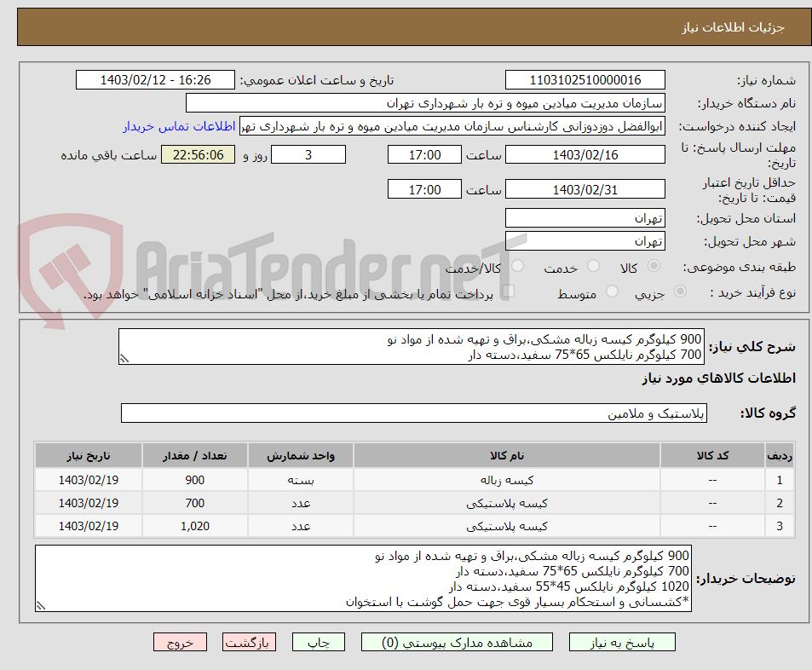Select the کالا radio button
The image size is (812, 670).
[654, 266]
